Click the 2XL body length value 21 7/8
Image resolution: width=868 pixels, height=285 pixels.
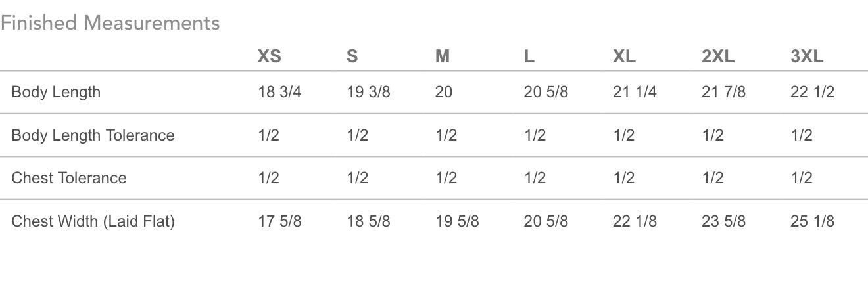723,92
